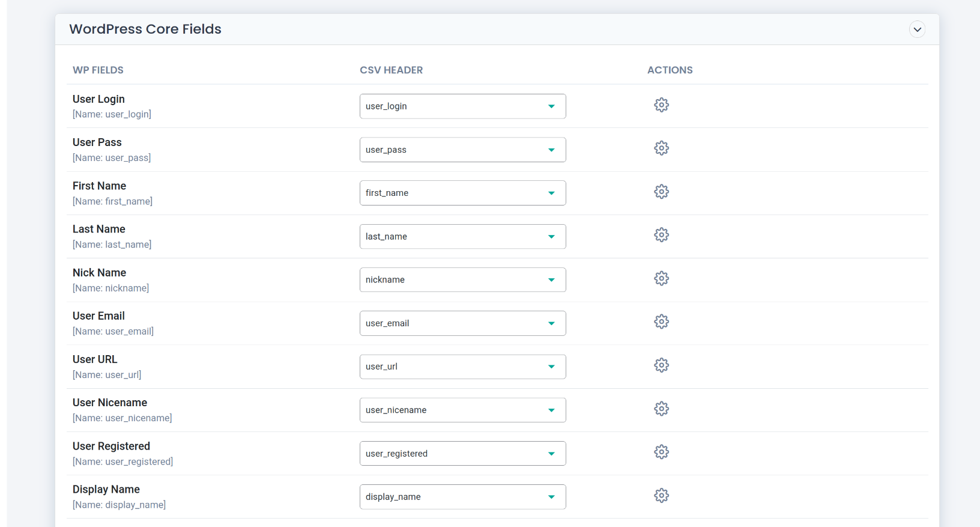Screen dimensions: 980x527
Task: Open the last_name mapping dropdown
Action: click(x=462, y=237)
